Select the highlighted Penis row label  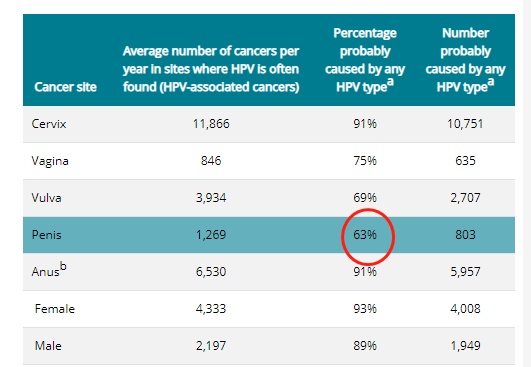coord(46,235)
